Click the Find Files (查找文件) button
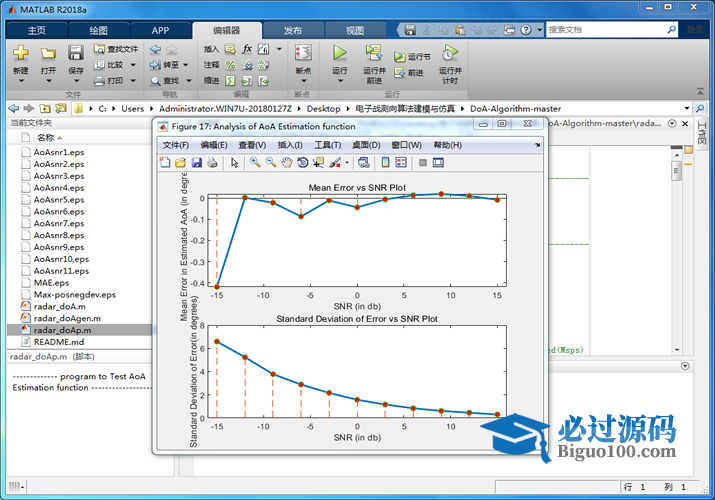This screenshot has width=715, height=500. tap(116, 48)
